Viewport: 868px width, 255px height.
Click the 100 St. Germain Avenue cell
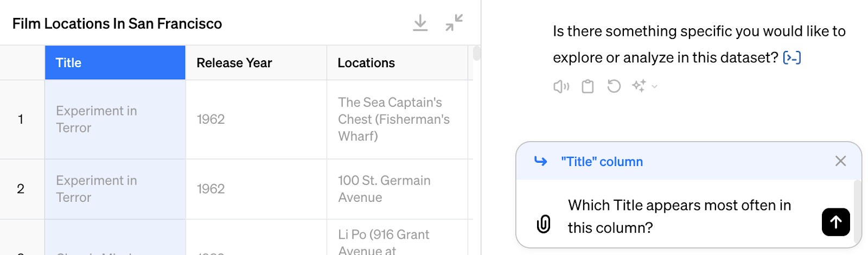[x=397, y=189]
